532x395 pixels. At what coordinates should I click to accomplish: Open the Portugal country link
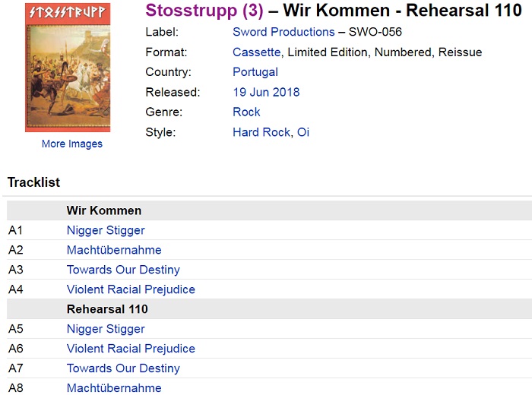click(x=255, y=72)
